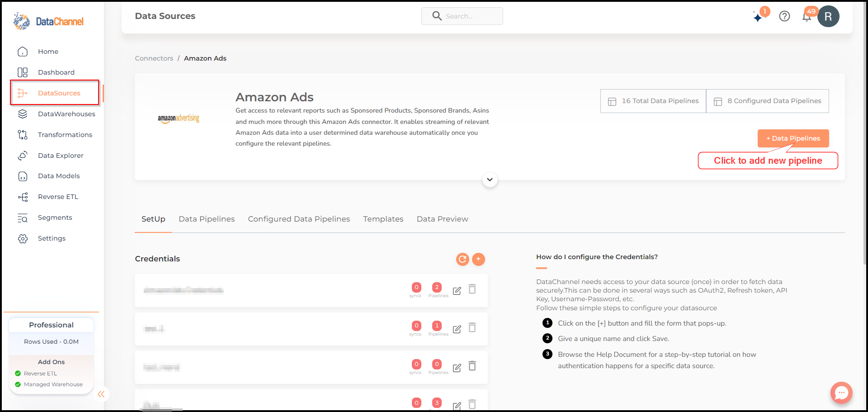Open the sparkle updates icon

coord(759,17)
